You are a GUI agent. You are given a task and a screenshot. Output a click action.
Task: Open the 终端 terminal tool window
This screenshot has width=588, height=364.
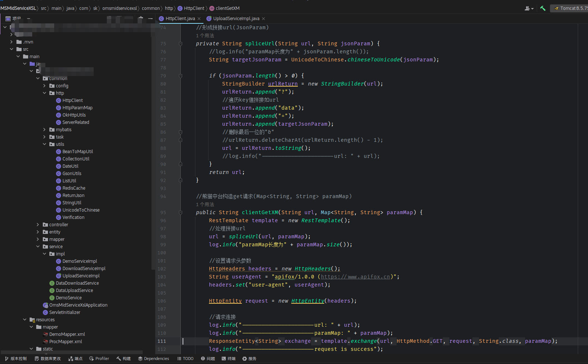pos(229,359)
